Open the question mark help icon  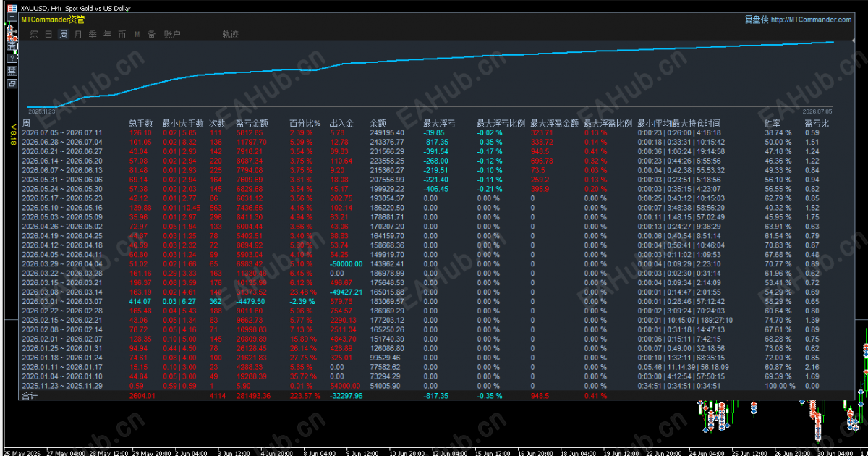[12, 58]
